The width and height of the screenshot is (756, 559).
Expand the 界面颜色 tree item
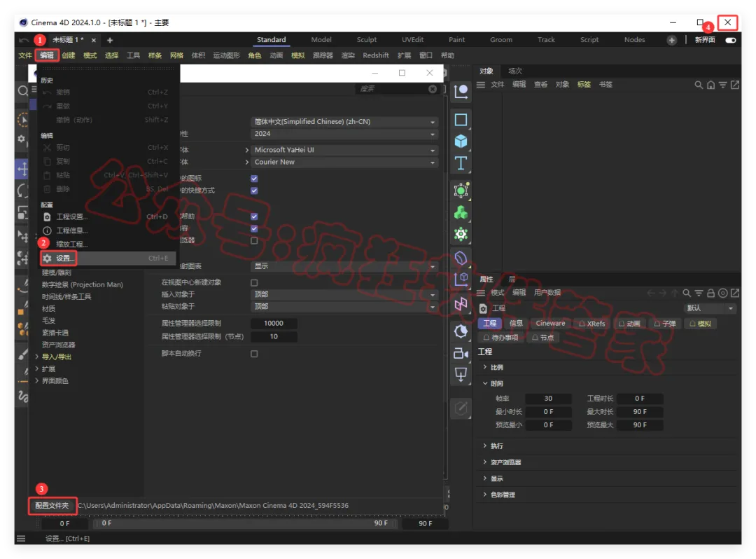[36, 380]
